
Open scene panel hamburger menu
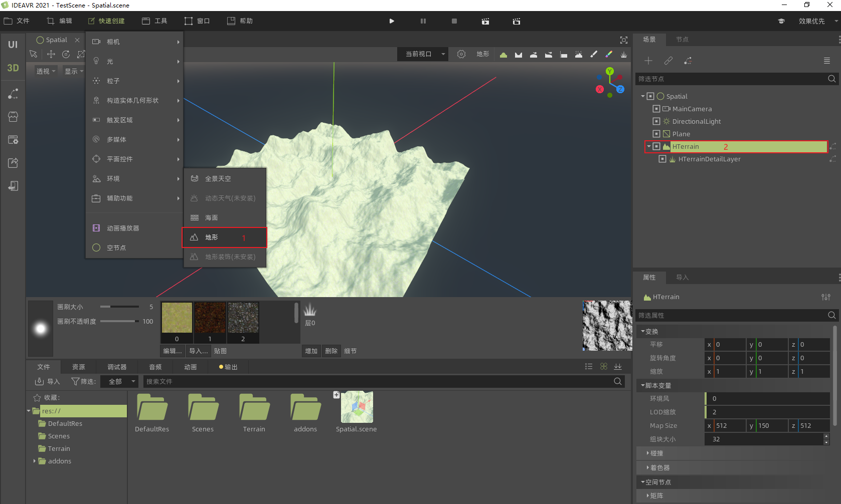tap(827, 61)
